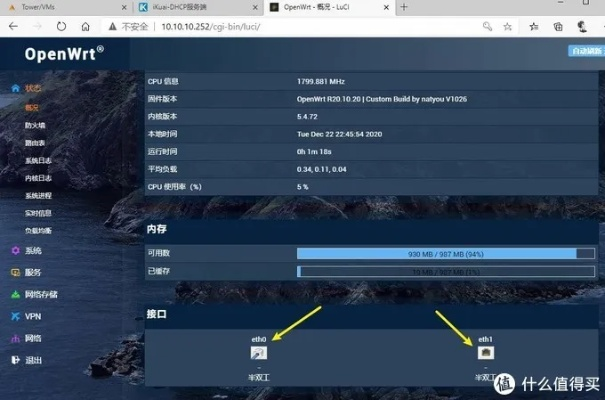Expand the 系统 sidebar menu label
This screenshot has width=605, height=400.
point(33,251)
